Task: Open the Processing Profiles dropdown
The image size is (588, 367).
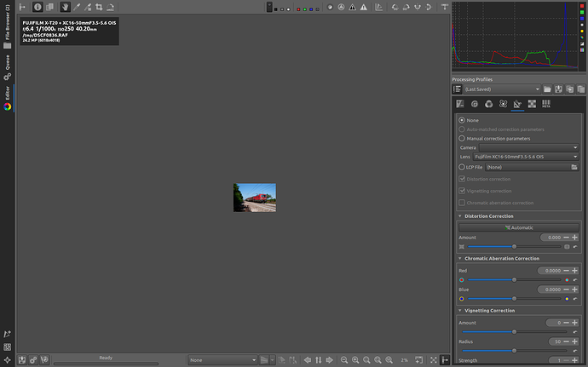Action: pos(502,89)
